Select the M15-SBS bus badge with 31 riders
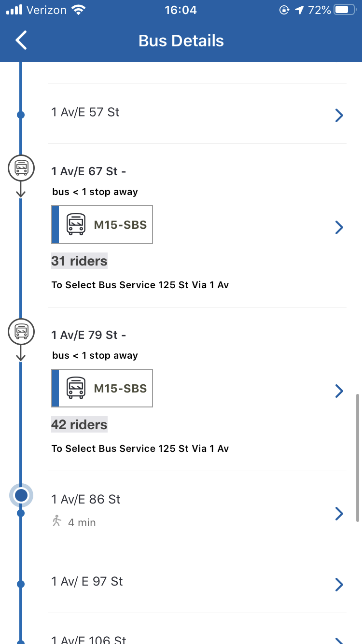This screenshot has width=362, height=644. coord(101,224)
